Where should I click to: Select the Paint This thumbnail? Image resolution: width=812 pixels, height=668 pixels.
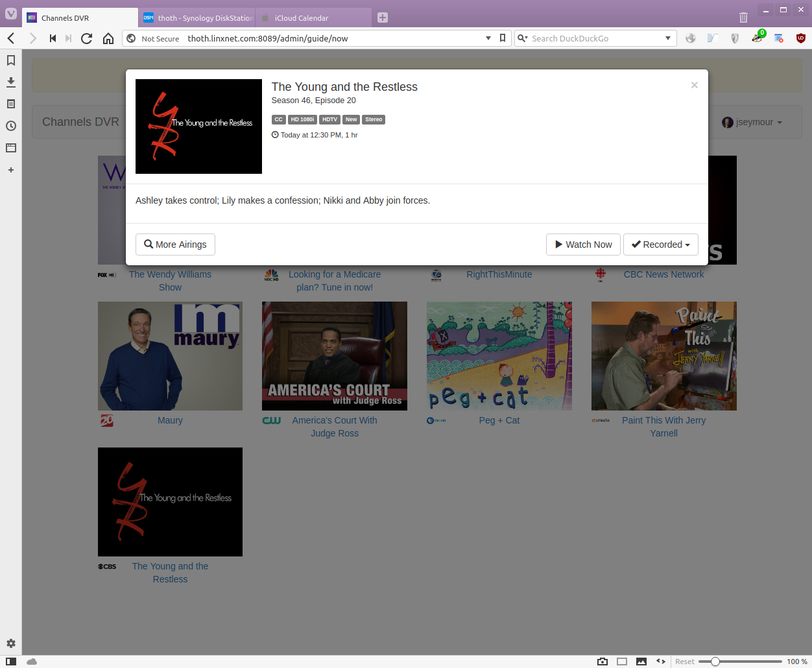664,356
